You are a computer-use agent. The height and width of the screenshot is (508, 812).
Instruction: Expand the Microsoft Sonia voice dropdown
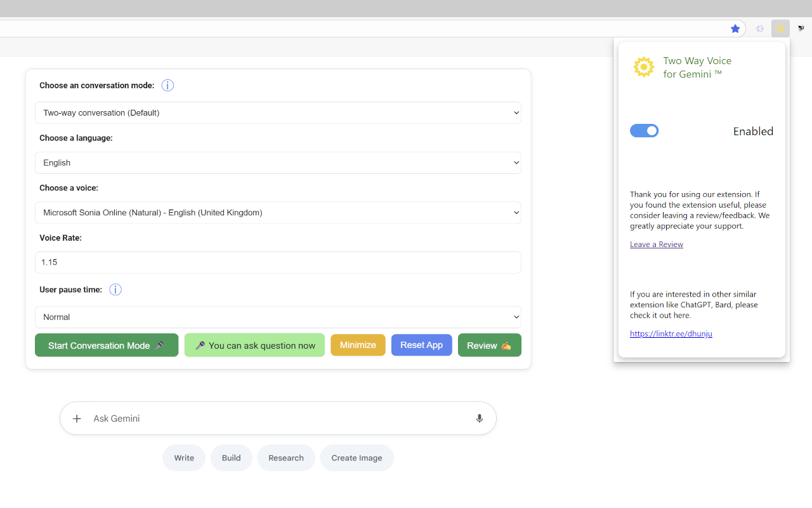click(x=278, y=213)
